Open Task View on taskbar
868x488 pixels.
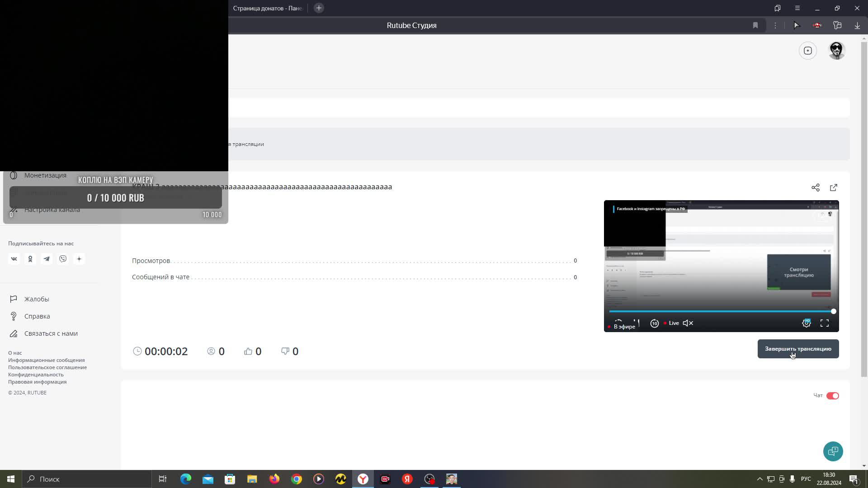click(x=163, y=479)
